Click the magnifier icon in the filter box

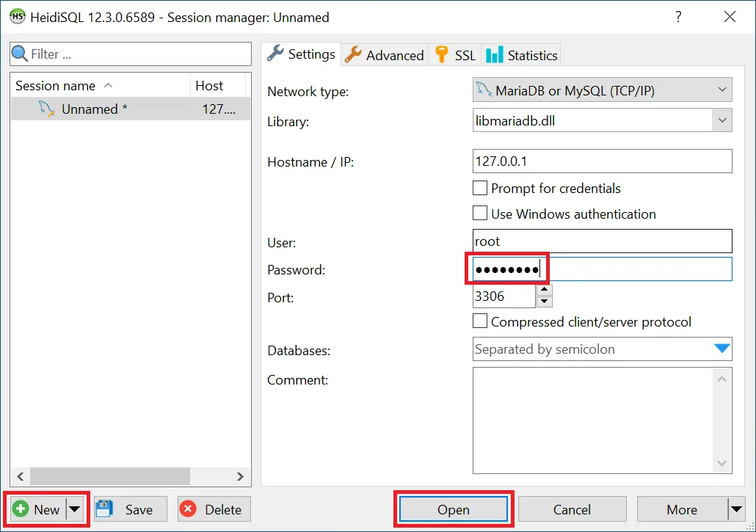click(20, 54)
